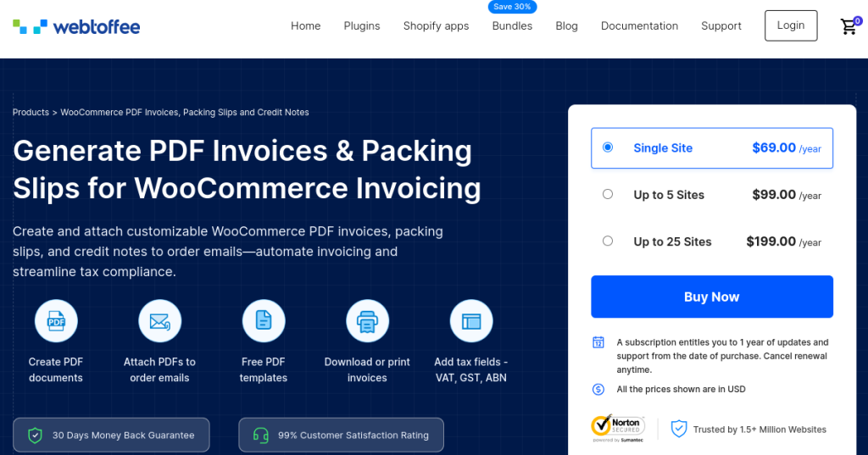Open the Bundles menu item
This screenshot has width=868, height=455.
tap(512, 26)
